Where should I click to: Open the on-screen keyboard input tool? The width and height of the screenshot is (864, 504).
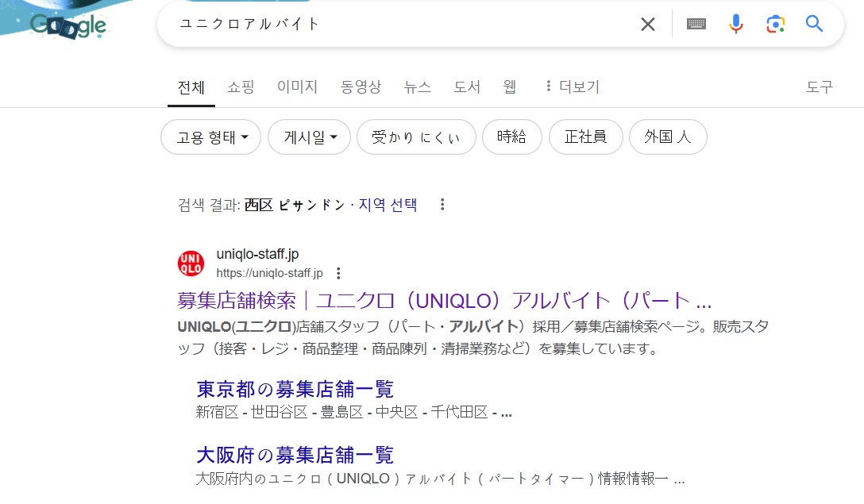pyautogui.click(x=696, y=24)
